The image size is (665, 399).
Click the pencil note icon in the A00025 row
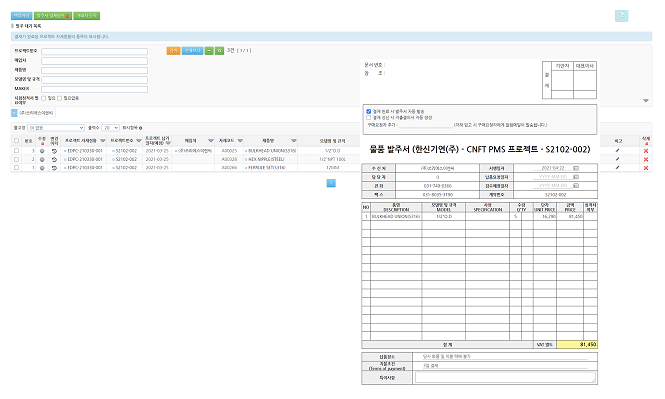point(618,151)
